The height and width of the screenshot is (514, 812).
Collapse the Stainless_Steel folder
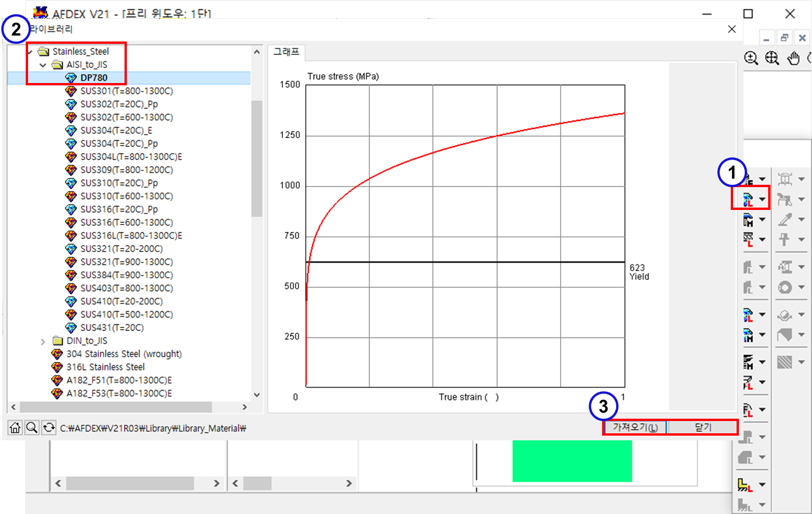(x=29, y=51)
